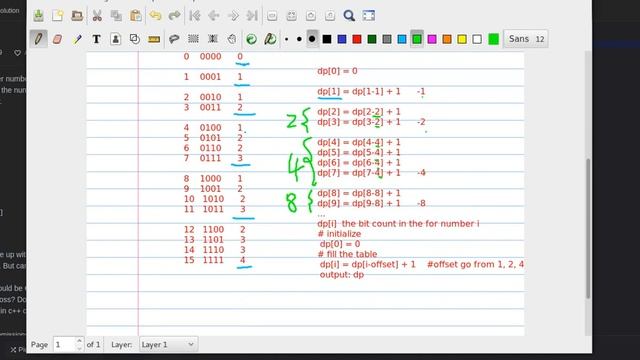Pick the light green color swatch
Screen dimensions: 640x360
[417, 39]
